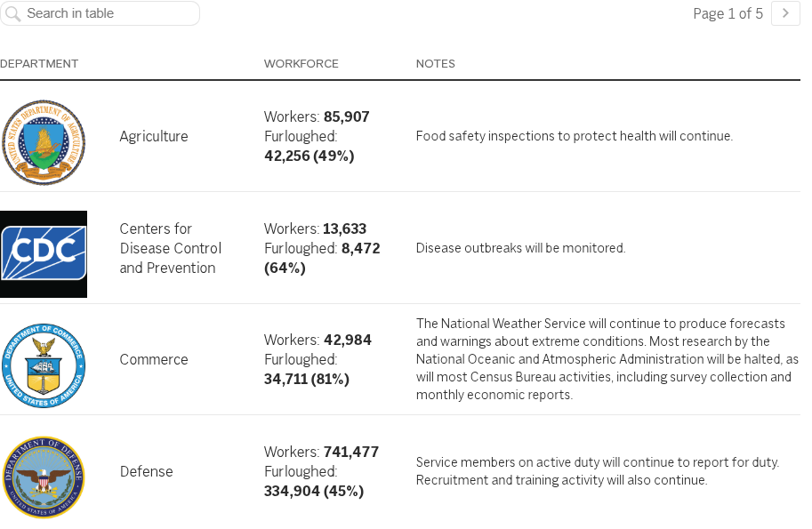Select the Commerce department name
Viewport: 812px width, 529px height.
(x=154, y=360)
